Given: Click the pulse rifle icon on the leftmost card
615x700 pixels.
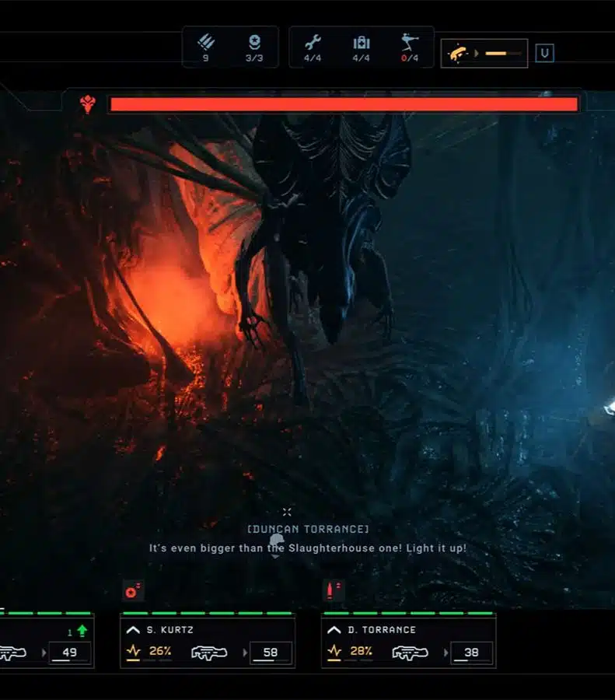Looking at the screenshot, I should (12, 653).
